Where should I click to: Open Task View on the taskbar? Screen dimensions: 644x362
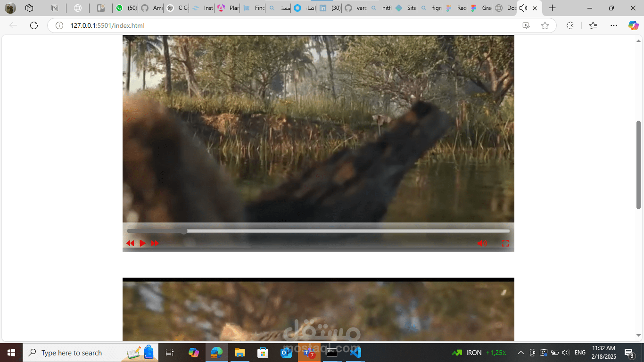click(170, 353)
